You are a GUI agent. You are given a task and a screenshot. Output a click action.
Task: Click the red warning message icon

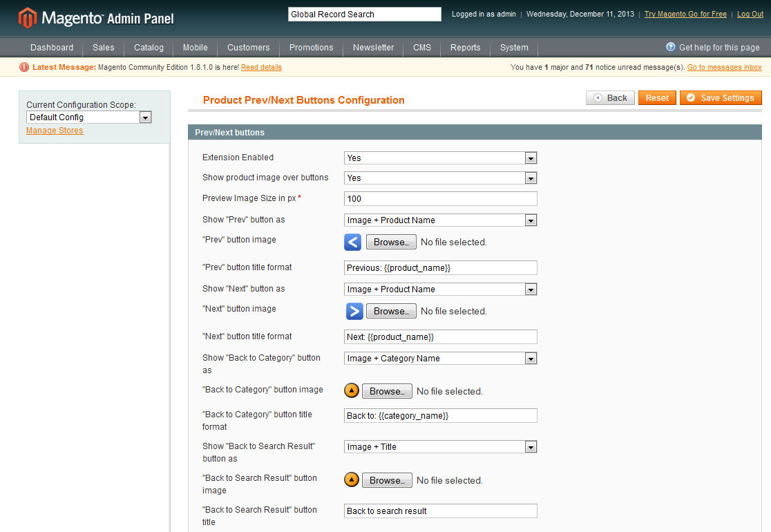[24, 67]
